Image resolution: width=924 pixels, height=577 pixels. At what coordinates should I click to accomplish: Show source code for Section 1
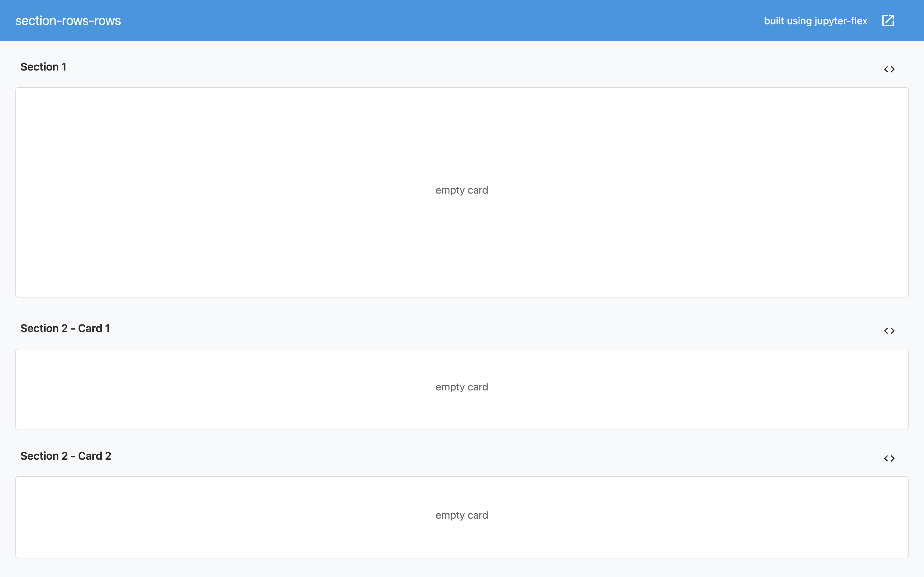[889, 69]
